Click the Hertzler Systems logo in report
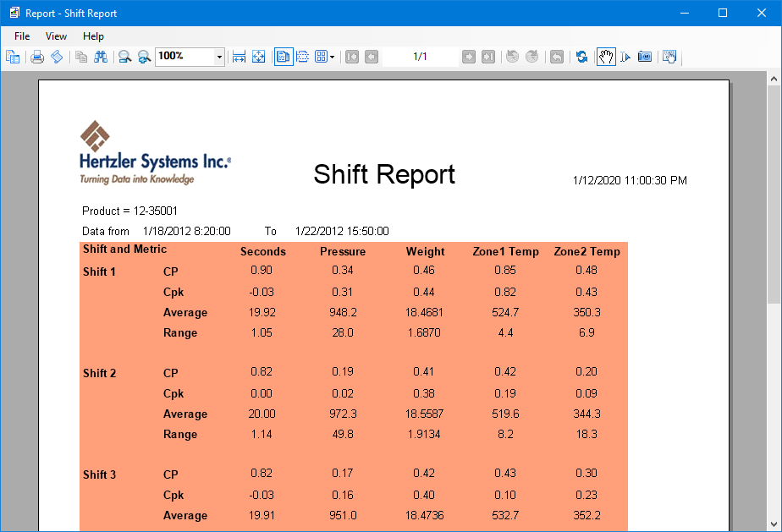Screen dimensions: 782x532 (155, 153)
